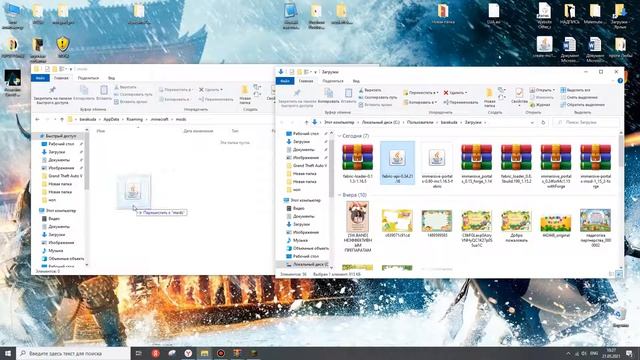Click Вырезать in Загрузки window ribbon
Viewport: 640px width, 360px height.
(x=370, y=90)
